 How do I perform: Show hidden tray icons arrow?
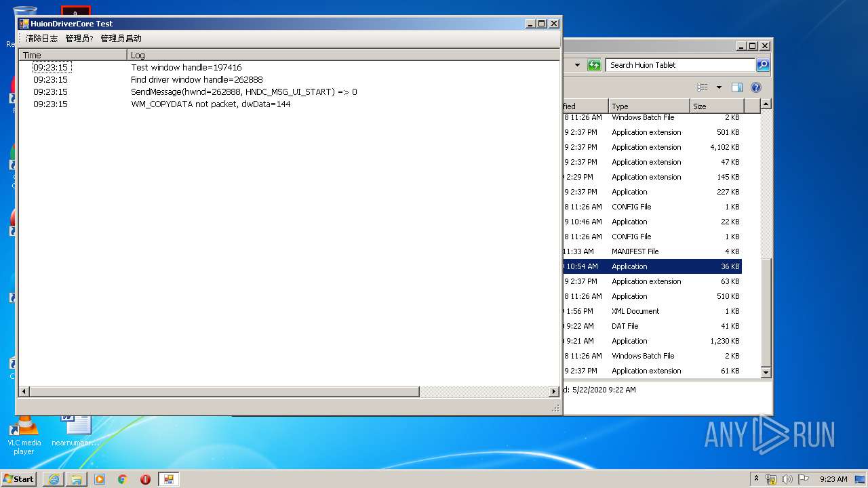pyautogui.click(x=756, y=479)
